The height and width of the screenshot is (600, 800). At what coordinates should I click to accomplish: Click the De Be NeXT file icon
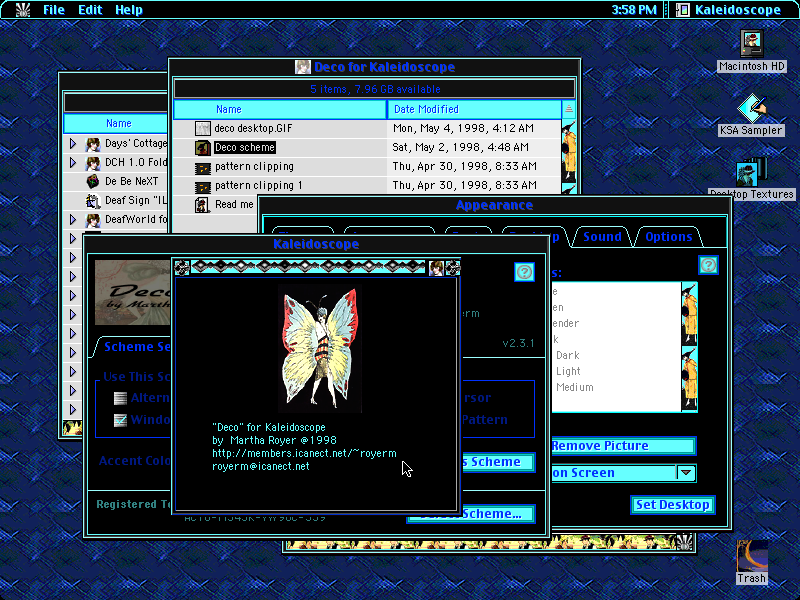tap(92, 182)
